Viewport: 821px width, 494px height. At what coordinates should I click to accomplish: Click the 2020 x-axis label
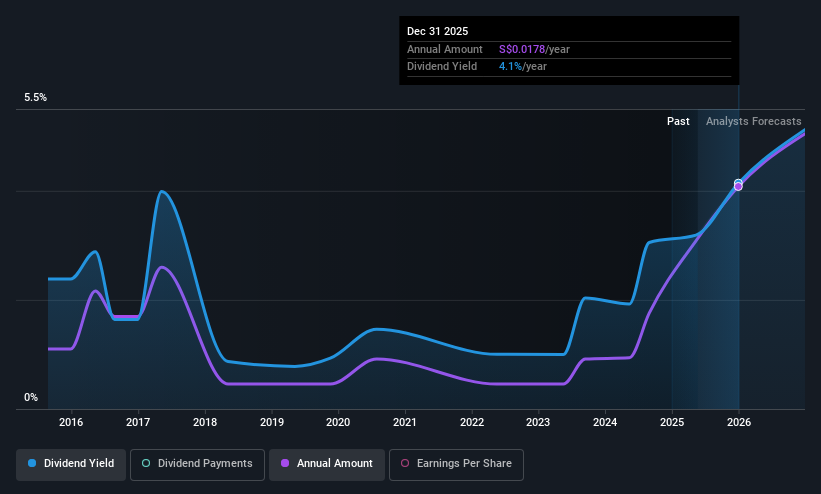[x=338, y=422]
